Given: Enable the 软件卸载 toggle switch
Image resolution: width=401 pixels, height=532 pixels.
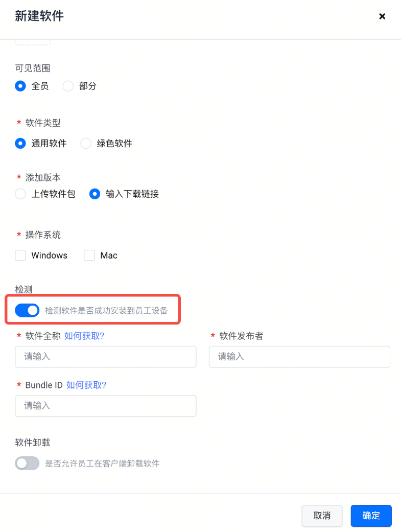Looking at the screenshot, I should pyautogui.click(x=27, y=464).
